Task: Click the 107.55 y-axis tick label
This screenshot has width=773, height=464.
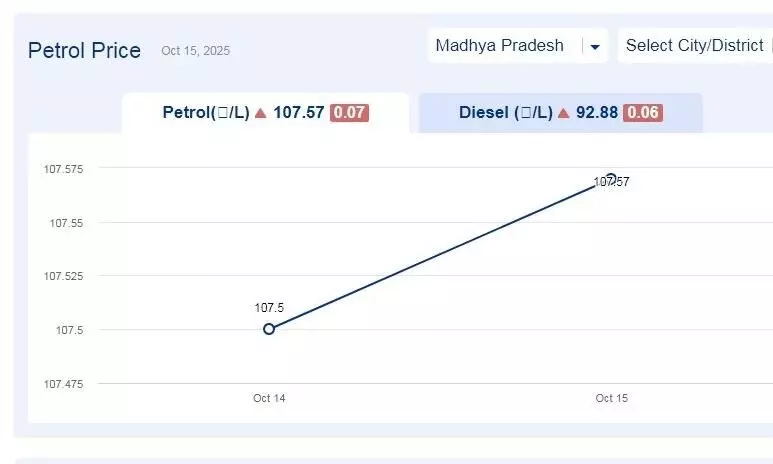Action: (66, 223)
